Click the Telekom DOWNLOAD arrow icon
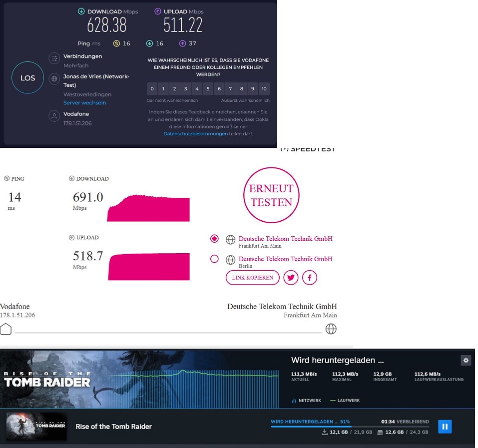This screenshot has height=448, width=478. pyautogui.click(x=71, y=178)
